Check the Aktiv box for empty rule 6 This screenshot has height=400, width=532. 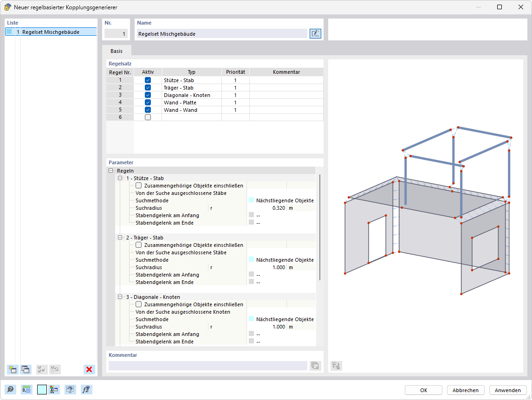(x=148, y=117)
